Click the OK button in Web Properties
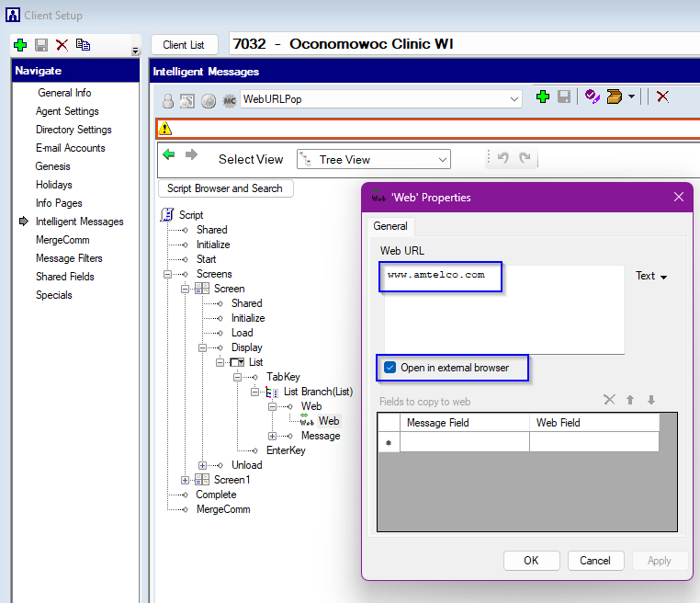This screenshot has width=700, height=603. click(x=531, y=560)
